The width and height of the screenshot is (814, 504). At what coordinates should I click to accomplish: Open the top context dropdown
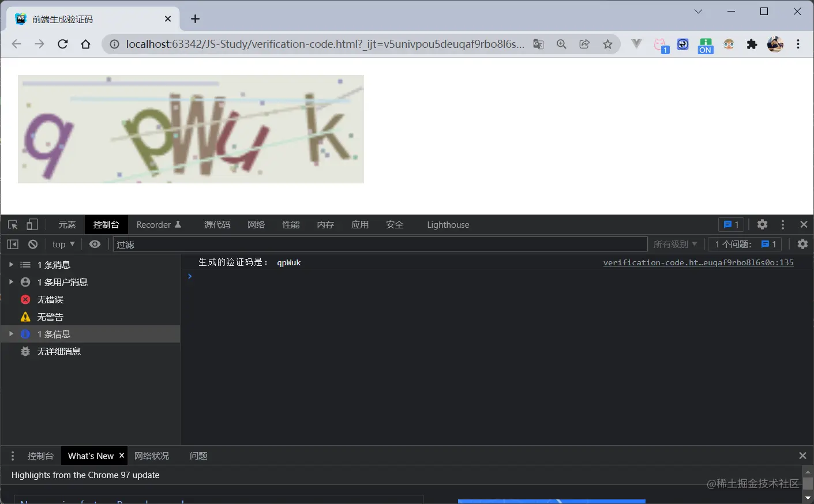click(63, 245)
